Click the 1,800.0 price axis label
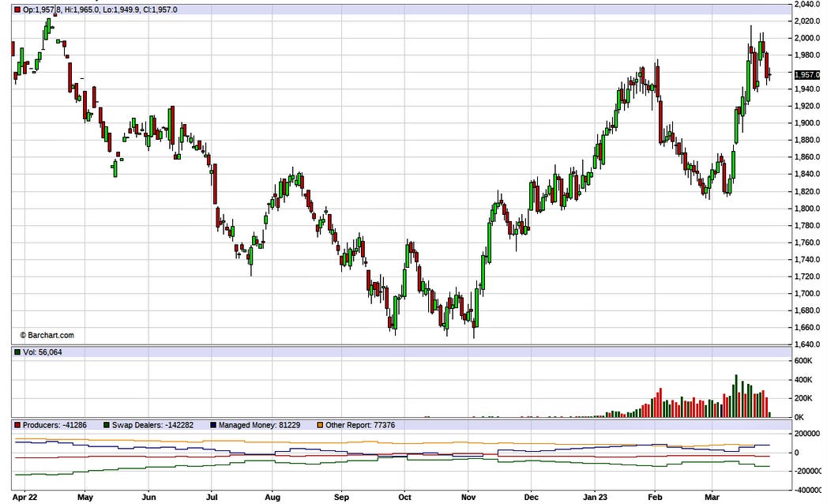827x504 pixels. pos(807,209)
